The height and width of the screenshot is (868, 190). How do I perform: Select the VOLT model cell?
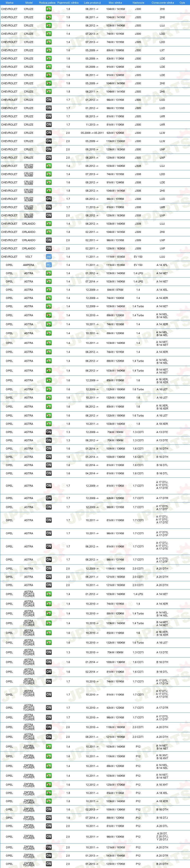29,257
